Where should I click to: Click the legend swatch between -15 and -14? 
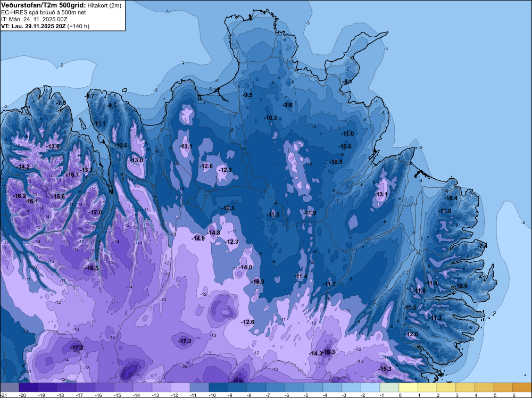tap(123, 387)
